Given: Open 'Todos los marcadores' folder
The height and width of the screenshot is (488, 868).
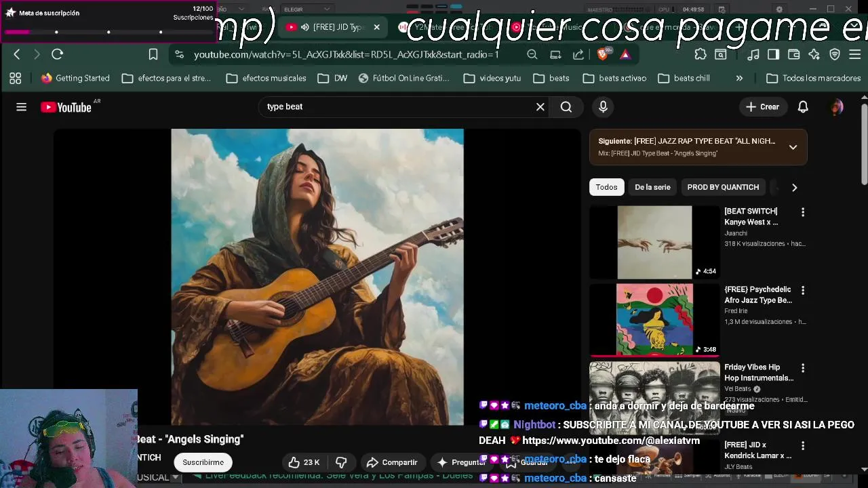Looking at the screenshot, I should coord(813,78).
